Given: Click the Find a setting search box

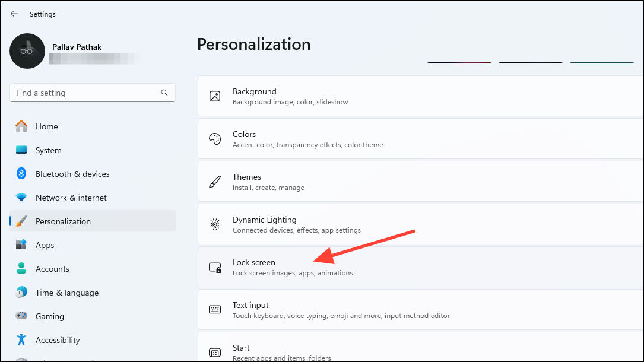Looking at the screenshot, I should click(x=92, y=93).
